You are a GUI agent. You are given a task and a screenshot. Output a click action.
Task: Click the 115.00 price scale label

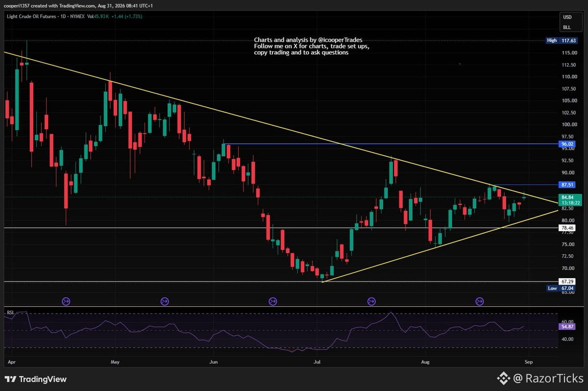[568, 52]
